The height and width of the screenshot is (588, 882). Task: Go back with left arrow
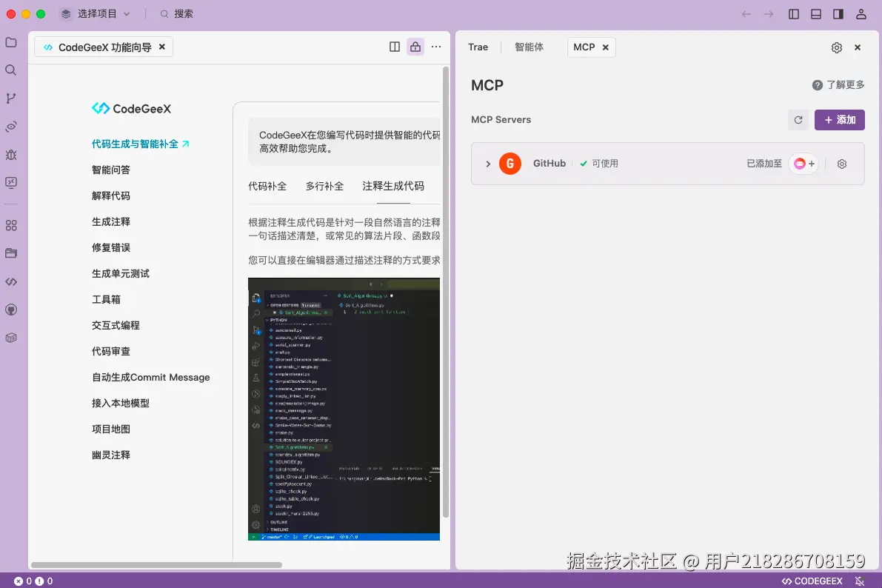746,14
